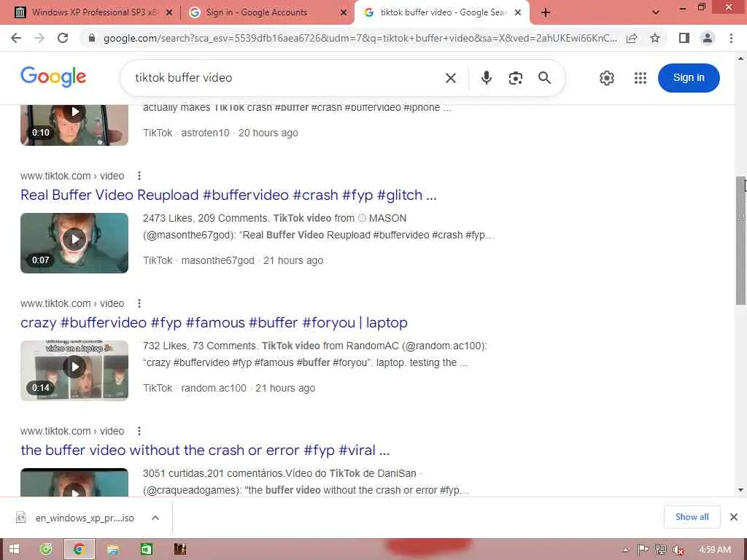Play the 0:07 masonthe67god video thumbnail
The image size is (747, 560).
point(74,243)
